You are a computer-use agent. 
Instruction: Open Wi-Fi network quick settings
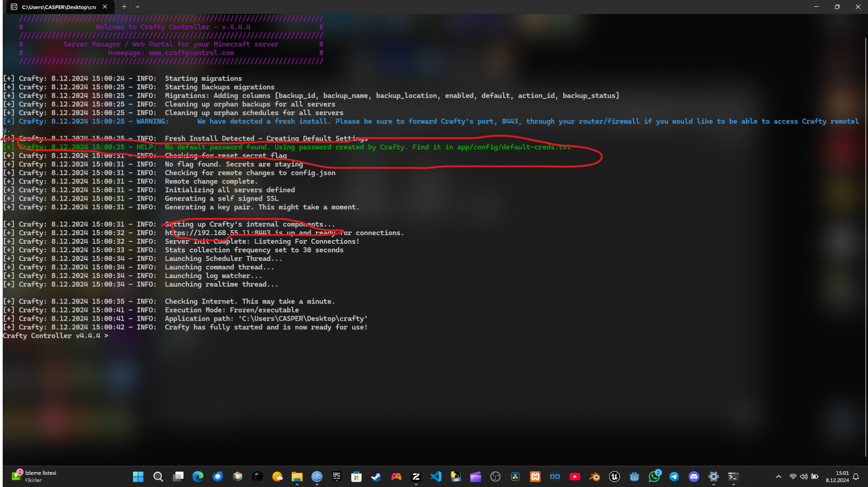793,477
